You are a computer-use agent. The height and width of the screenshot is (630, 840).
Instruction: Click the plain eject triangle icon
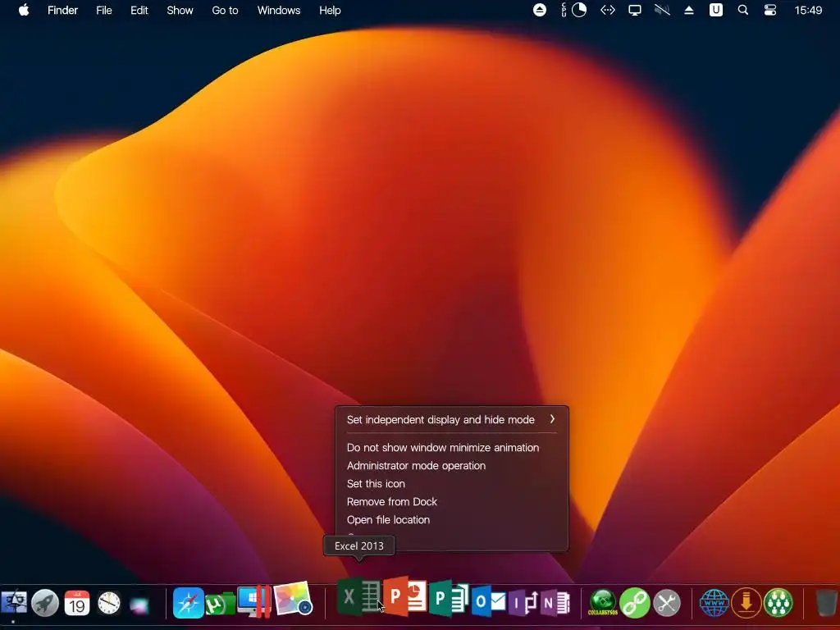point(689,10)
